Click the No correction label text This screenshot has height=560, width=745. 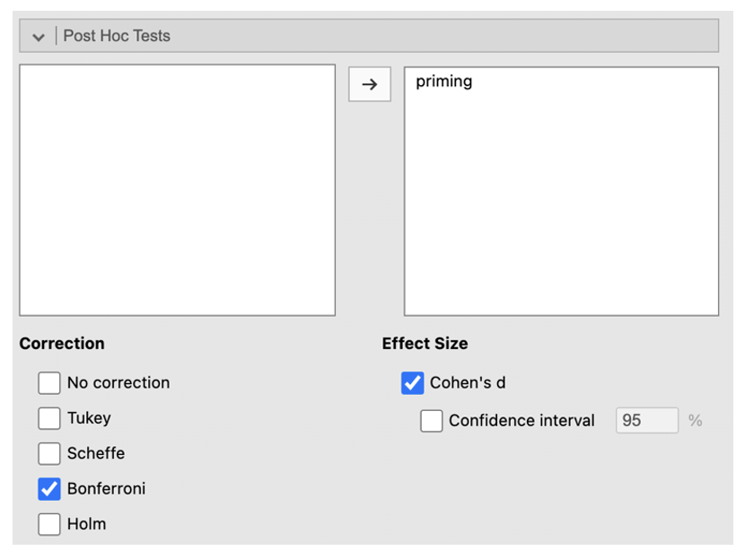click(x=118, y=383)
